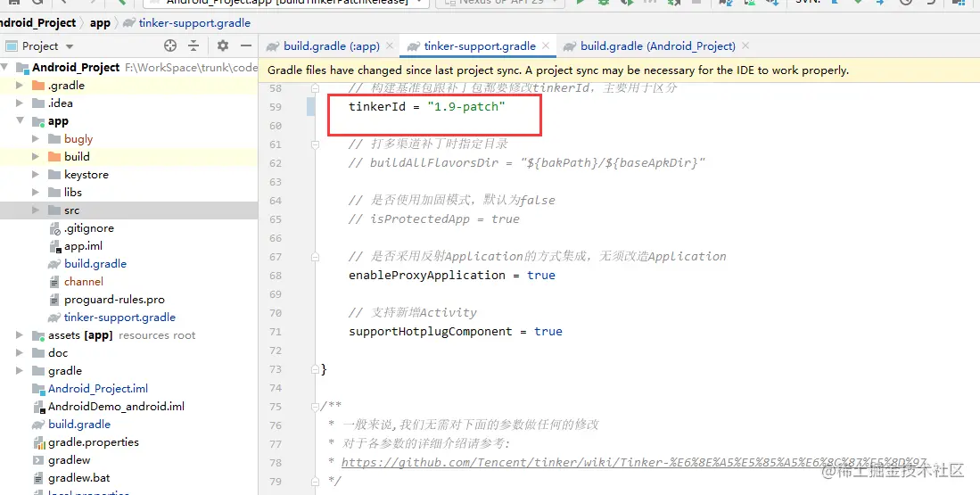This screenshot has height=495, width=980.
Task: Open gradle.properties file
Action: pos(94,441)
